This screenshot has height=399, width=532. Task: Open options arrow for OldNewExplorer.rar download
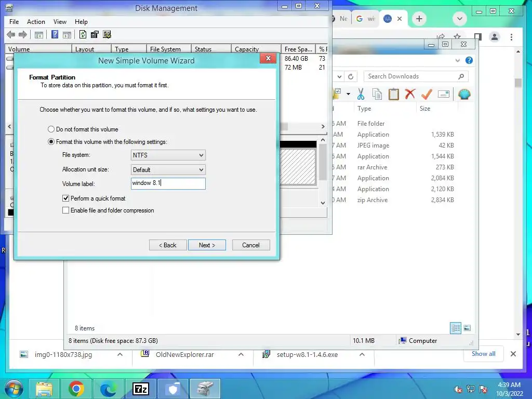(241, 354)
